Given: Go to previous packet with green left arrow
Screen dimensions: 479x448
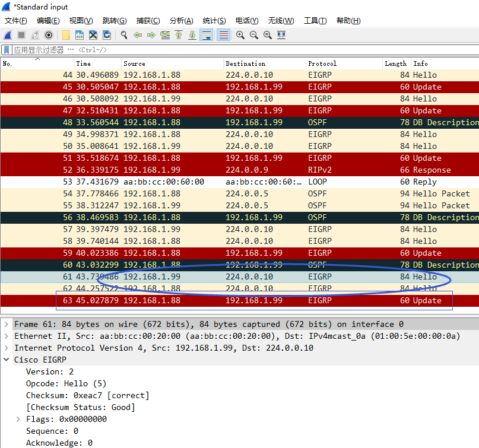Looking at the screenshot, I should click(x=138, y=35).
